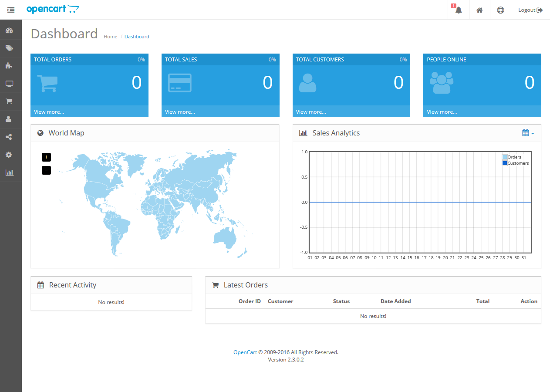Image resolution: width=550 pixels, height=392 pixels.
Task: Click the Sales Analytics chart icon
Action: click(303, 133)
